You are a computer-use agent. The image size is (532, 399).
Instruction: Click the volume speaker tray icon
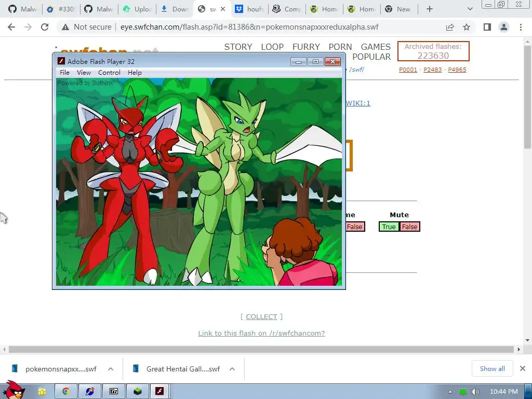point(475,392)
